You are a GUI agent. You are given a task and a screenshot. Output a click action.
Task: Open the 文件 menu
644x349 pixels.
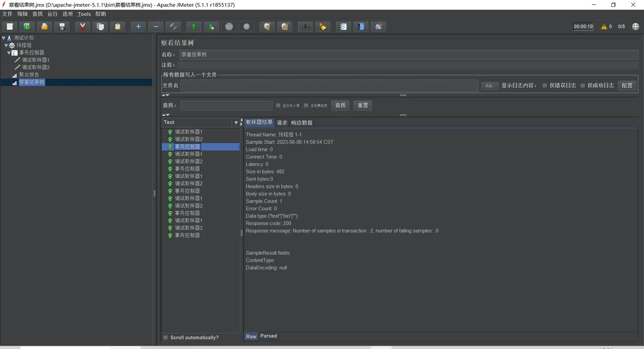(x=7, y=14)
